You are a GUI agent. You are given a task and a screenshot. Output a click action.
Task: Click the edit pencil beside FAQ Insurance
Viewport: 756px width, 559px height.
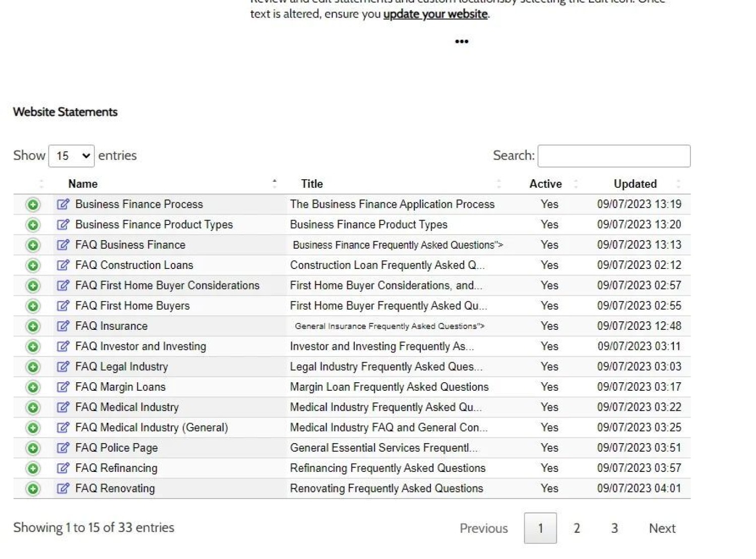[63, 326]
